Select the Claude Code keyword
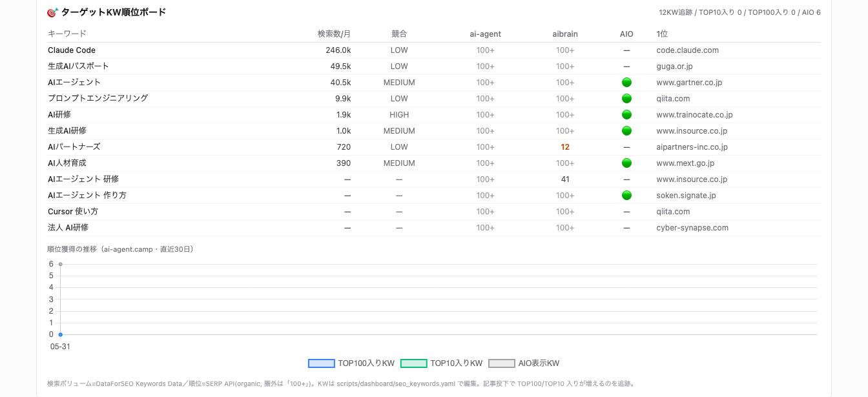 (x=72, y=50)
